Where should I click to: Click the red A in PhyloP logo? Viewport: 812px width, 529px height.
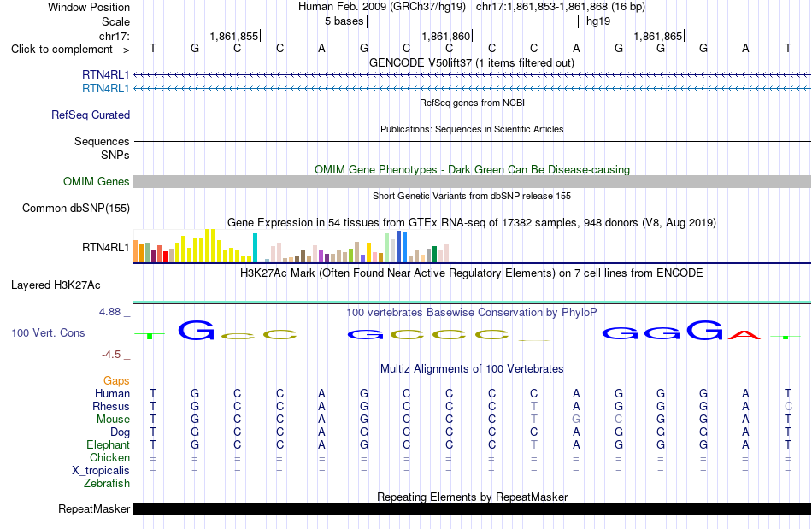pos(744,334)
